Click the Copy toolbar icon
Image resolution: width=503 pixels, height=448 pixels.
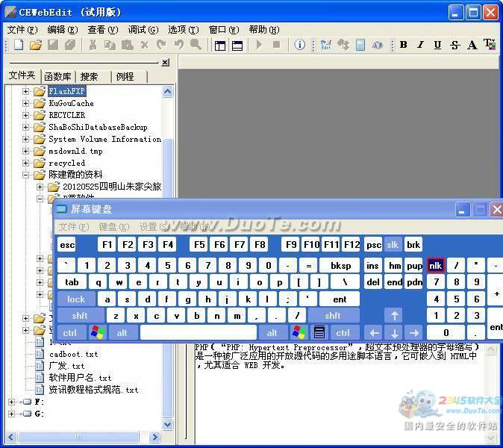[x=110, y=45]
